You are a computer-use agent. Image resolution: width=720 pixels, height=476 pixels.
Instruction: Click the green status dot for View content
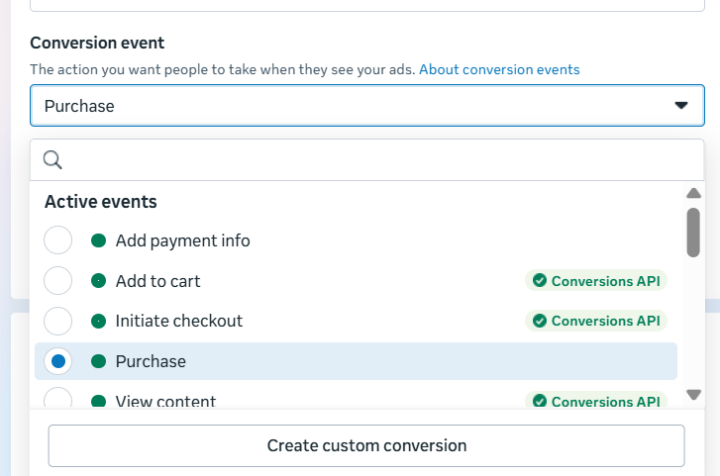click(98, 402)
